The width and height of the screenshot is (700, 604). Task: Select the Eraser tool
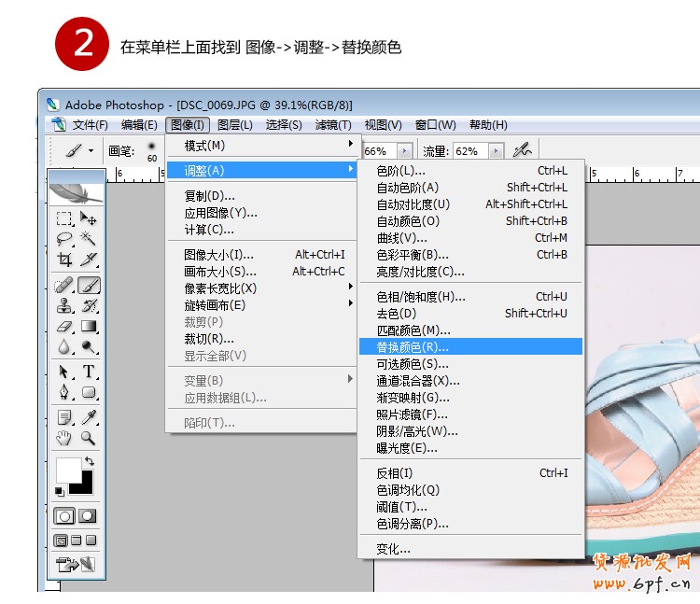(x=64, y=327)
